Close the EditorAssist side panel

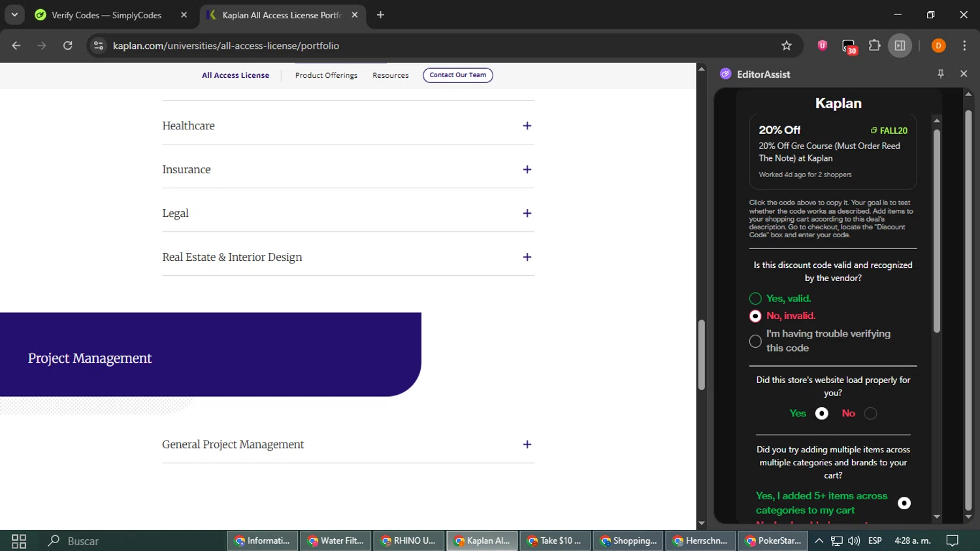pos(964,74)
